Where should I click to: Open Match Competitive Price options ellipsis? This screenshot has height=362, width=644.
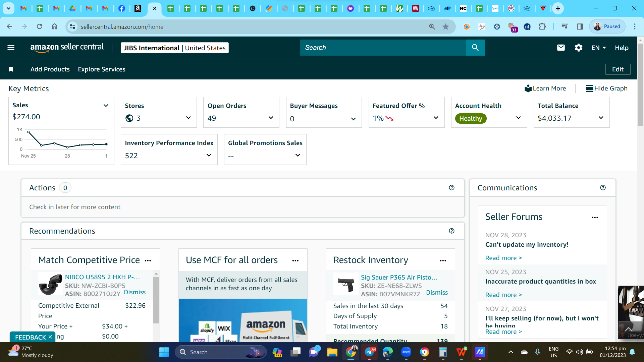pyautogui.click(x=148, y=261)
